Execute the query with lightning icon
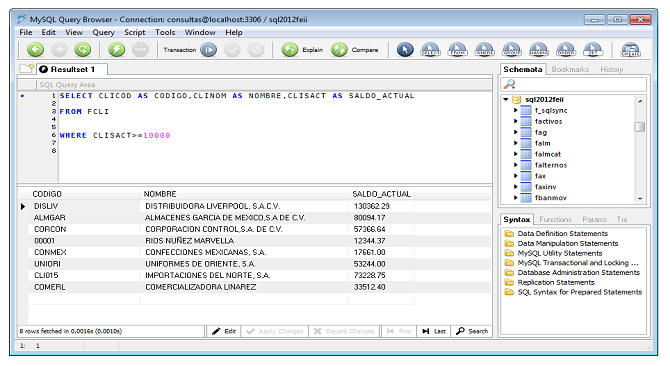670x366 pixels. (x=116, y=50)
